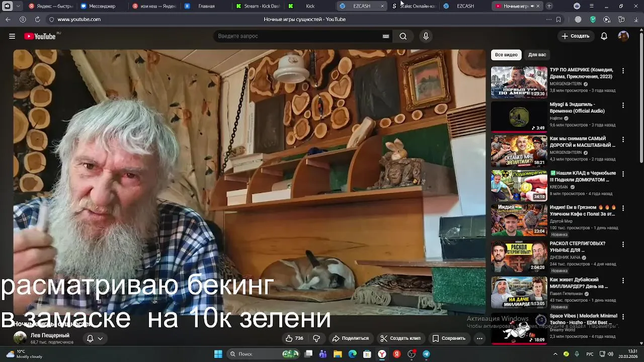Open options for РАСКОЛ СТЕРЛИГОВЫХ video
The width and height of the screenshot is (644, 362).
pos(623,244)
